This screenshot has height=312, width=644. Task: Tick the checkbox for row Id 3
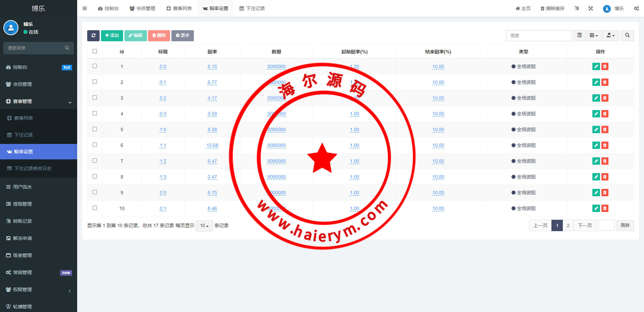[x=95, y=98]
